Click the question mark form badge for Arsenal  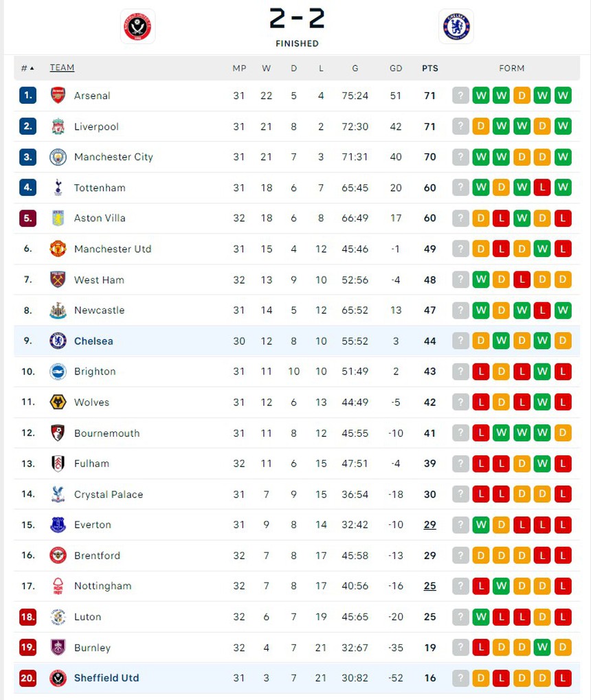[460, 95]
